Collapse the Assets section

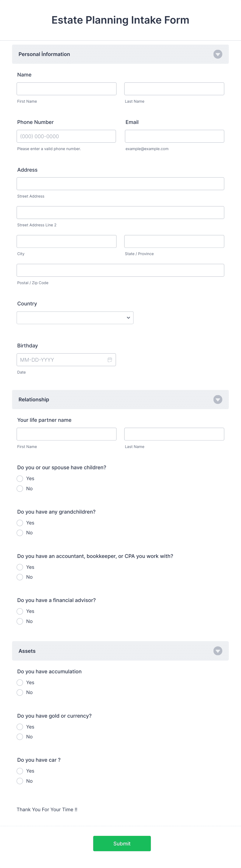tap(218, 651)
